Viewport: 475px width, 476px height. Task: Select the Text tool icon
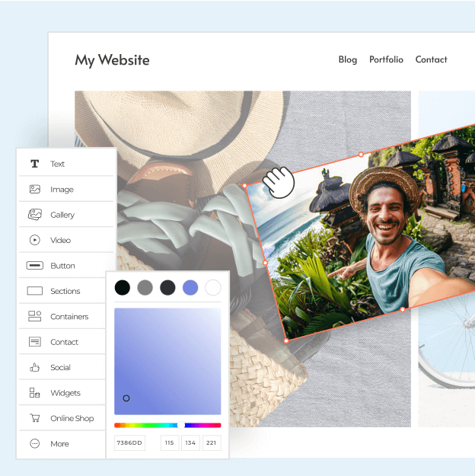(34, 164)
